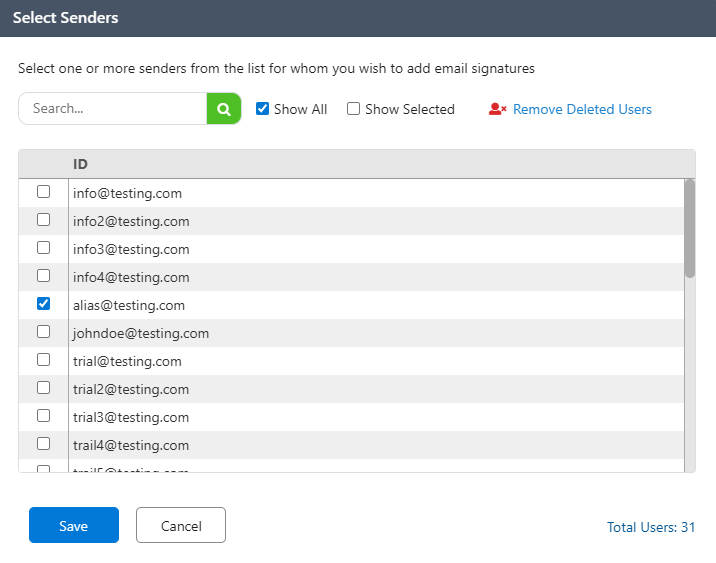Type in the Search input field
Screen dimensions: 716x563
[x=112, y=109]
